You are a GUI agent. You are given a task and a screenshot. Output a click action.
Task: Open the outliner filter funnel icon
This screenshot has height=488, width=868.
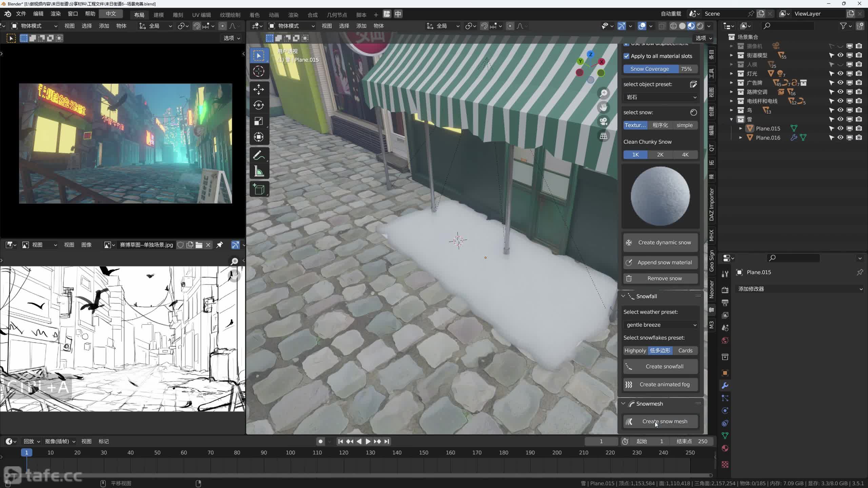(843, 26)
